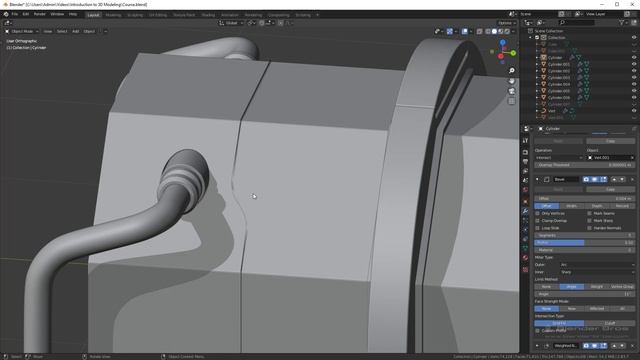Click the Blender logo menu icon
This screenshot has width=640, height=360.
pyautogui.click(x=6, y=14)
